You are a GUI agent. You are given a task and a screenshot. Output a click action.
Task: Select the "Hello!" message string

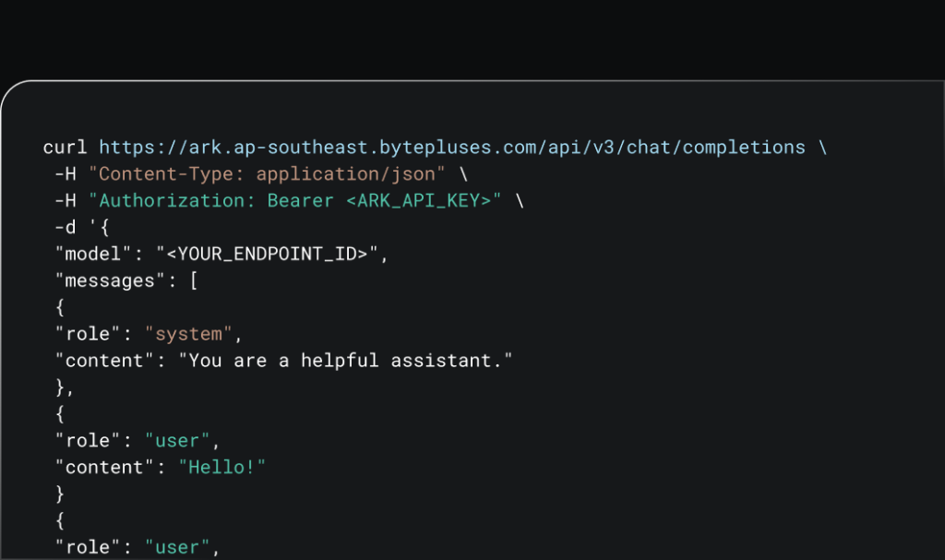pyautogui.click(x=227, y=468)
